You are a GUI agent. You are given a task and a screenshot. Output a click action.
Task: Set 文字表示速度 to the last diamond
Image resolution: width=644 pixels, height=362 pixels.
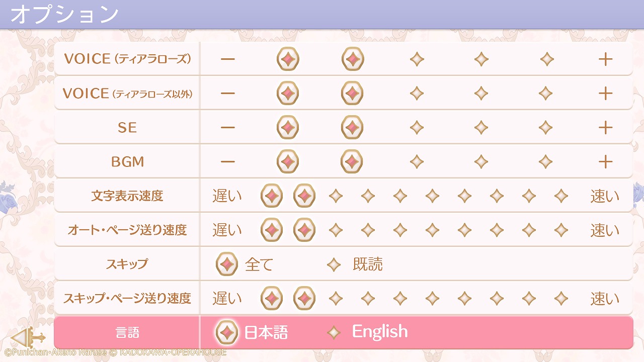[561, 196]
